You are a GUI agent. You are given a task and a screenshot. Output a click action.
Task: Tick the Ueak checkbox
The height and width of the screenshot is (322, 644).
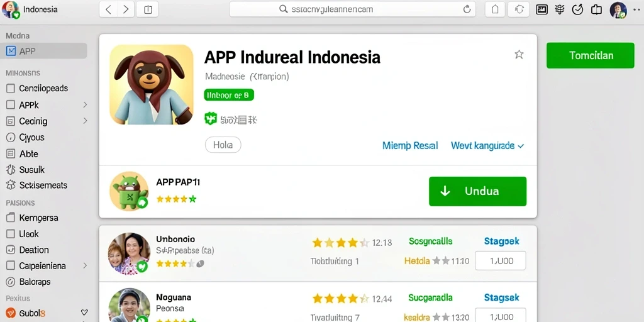click(11, 234)
